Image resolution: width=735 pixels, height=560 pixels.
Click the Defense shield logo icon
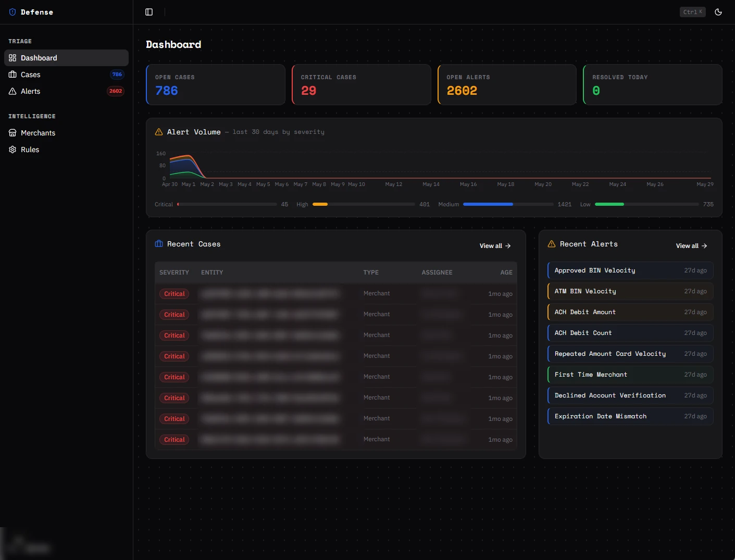[13, 12]
